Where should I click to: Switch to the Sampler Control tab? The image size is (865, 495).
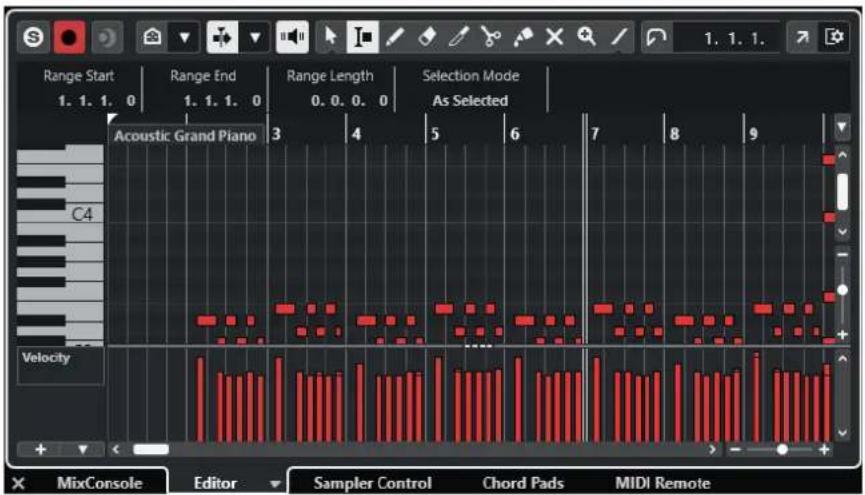(x=372, y=483)
